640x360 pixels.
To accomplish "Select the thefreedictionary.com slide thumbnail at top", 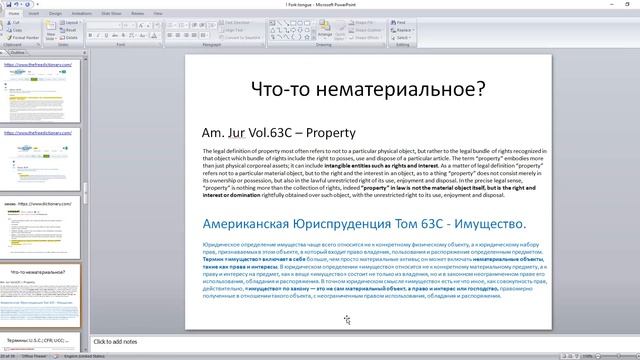I will (x=40, y=91).
